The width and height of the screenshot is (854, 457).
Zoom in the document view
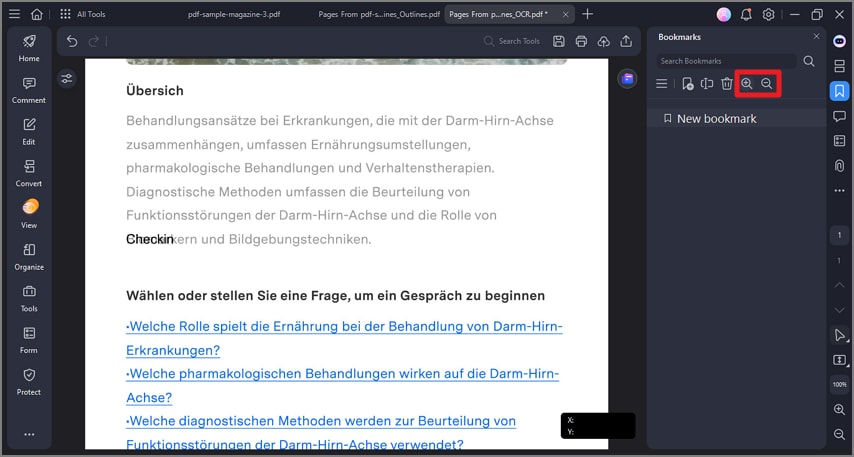click(839, 410)
